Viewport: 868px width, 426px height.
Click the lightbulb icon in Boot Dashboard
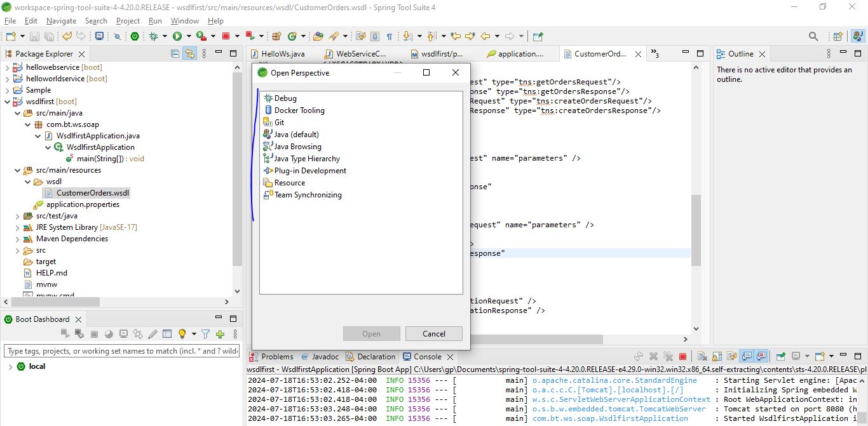182,334
